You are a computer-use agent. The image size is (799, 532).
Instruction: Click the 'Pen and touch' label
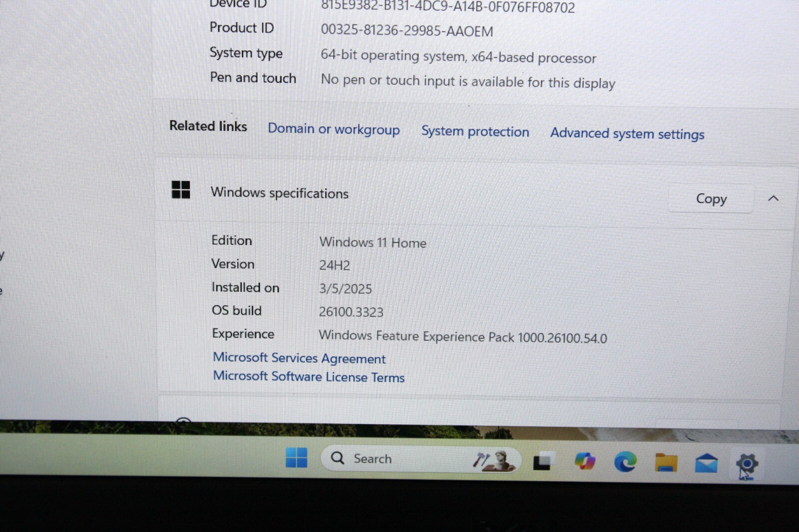click(x=253, y=78)
